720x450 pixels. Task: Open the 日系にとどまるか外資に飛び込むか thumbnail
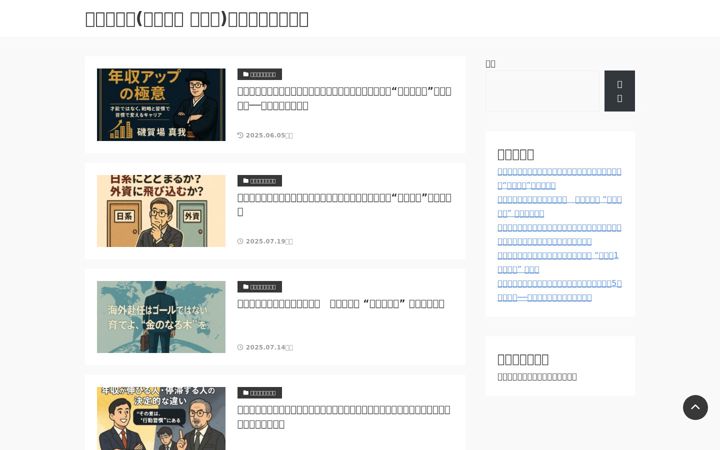161,211
